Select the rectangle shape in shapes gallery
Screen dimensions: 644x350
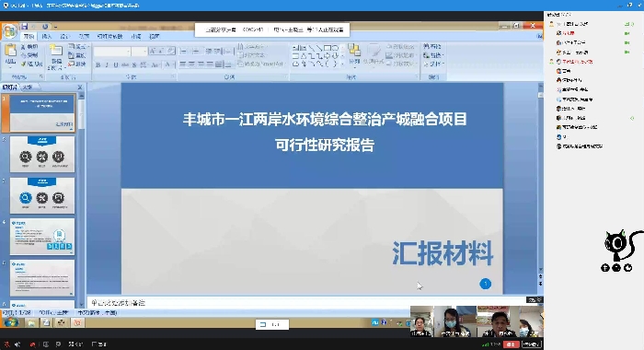pos(327,48)
